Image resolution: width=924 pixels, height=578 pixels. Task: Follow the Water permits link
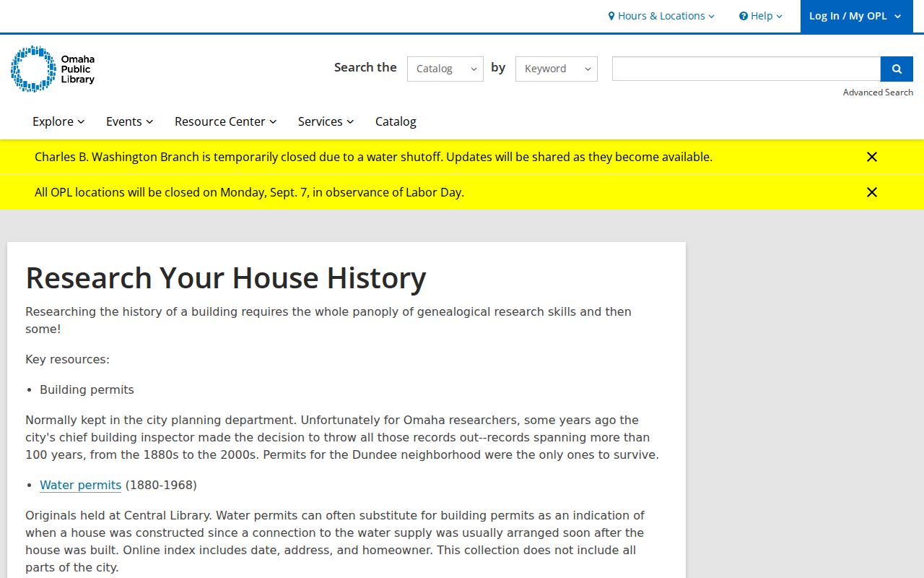(x=80, y=485)
